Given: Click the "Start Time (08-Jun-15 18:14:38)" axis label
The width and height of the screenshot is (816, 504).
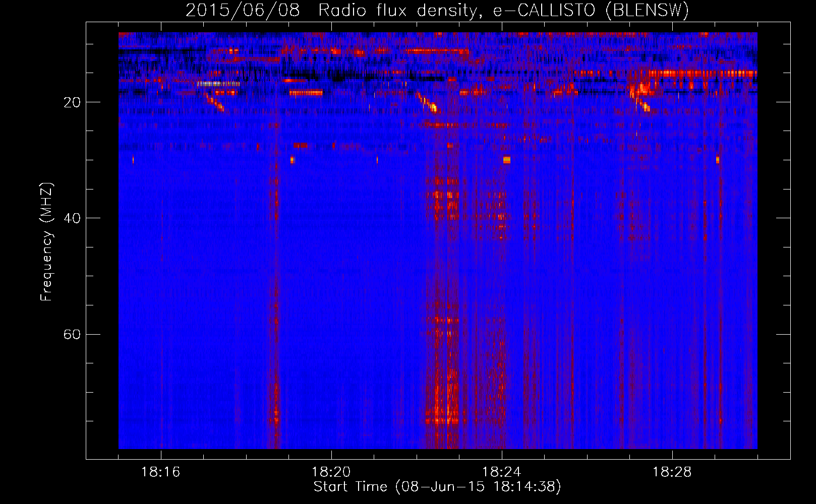Looking at the screenshot, I should [437, 487].
